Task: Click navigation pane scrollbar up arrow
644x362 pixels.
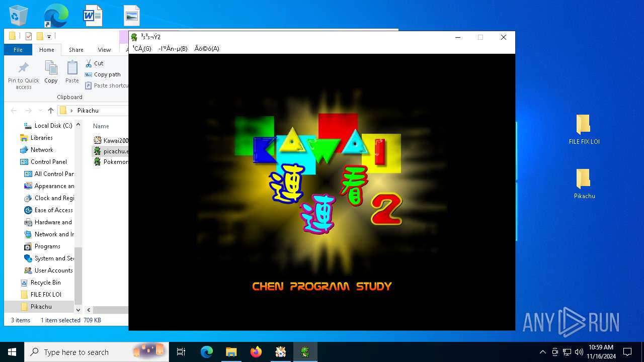Action: tap(78, 125)
